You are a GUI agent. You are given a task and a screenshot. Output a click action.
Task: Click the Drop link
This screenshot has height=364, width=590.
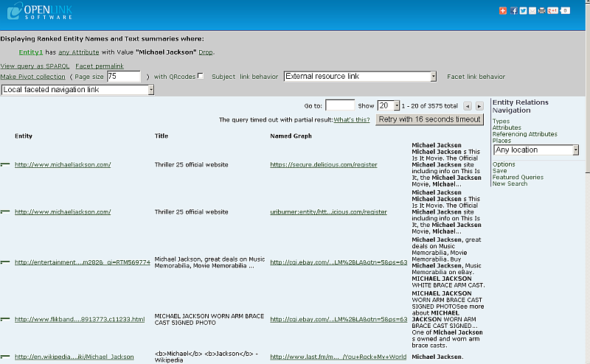click(x=206, y=52)
